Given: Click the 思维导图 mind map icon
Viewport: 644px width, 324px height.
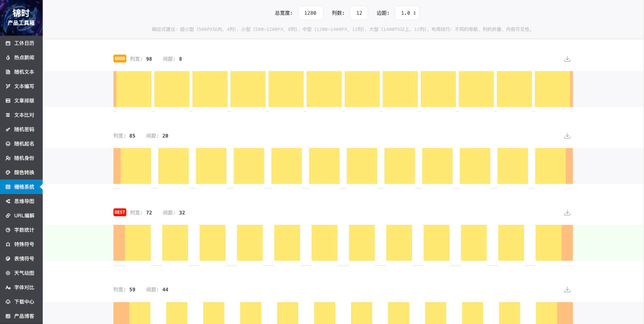Looking at the screenshot, I should coord(8,201).
